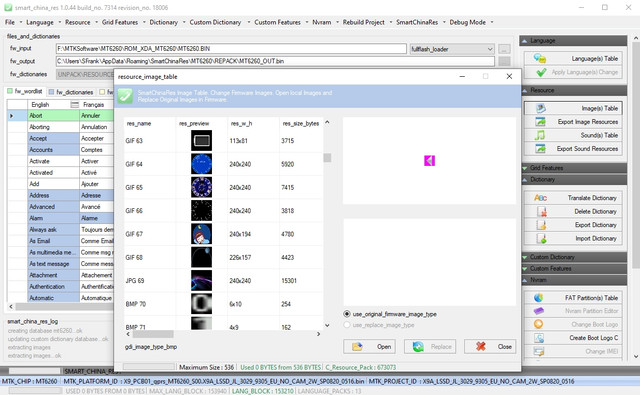Click the application icon in title bar
Viewport: 640px width, 395px height.
[8, 8]
